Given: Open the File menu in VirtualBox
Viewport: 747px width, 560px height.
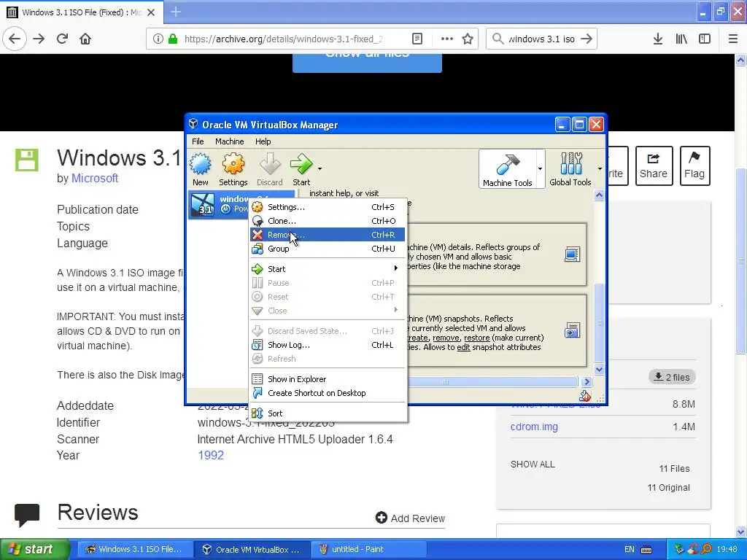Looking at the screenshot, I should 198,141.
